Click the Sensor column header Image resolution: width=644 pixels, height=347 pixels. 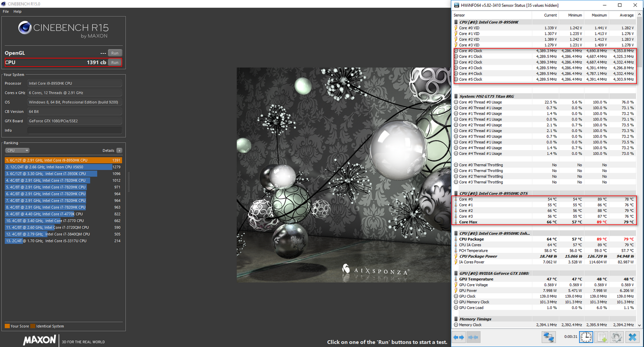click(492, 15)
